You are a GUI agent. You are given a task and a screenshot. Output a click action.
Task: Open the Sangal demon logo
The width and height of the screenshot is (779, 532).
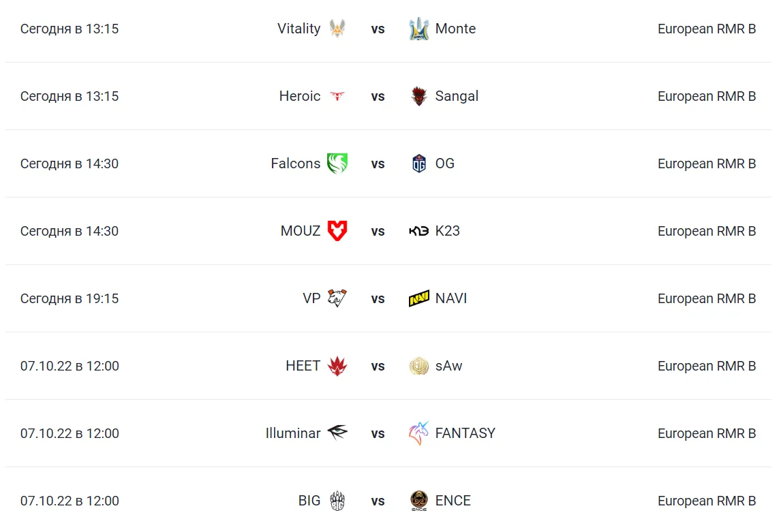click(x=419, y=96)
